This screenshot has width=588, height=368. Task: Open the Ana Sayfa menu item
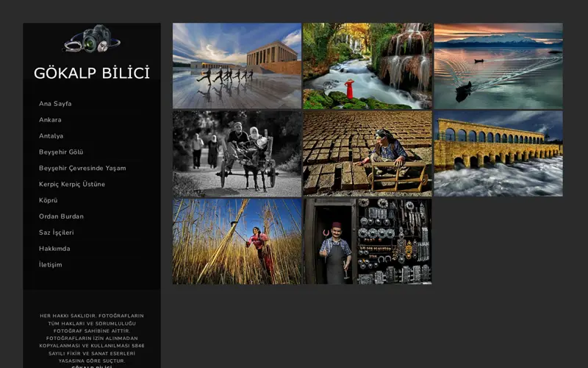(55, 104)
